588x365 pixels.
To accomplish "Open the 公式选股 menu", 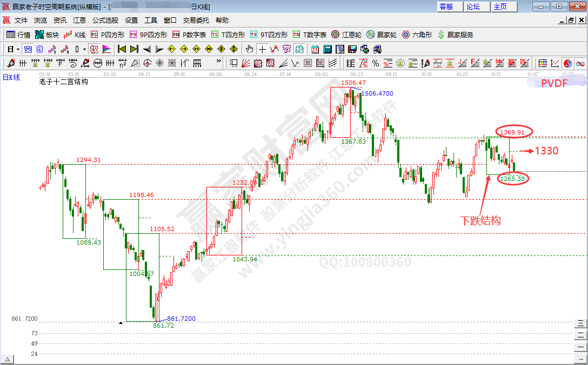I will coord(105,21).
